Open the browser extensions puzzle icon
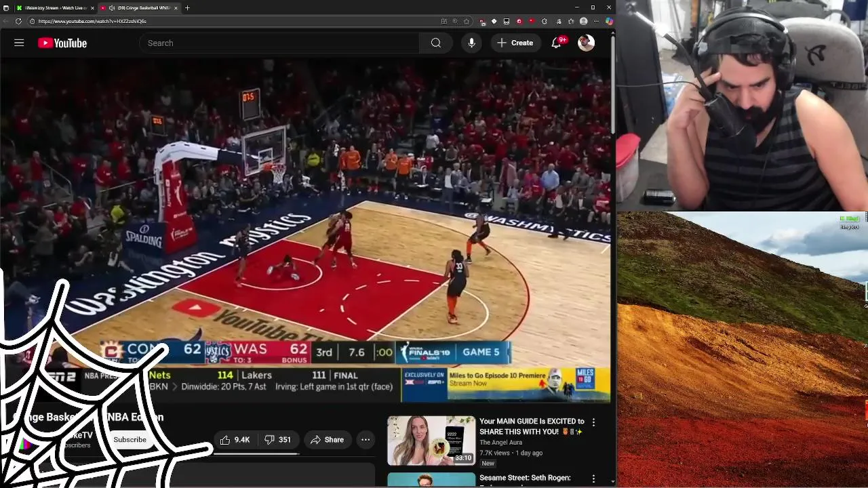Viewport: 868px width, 488px height. pyautogui.click(x=544, y=21)
